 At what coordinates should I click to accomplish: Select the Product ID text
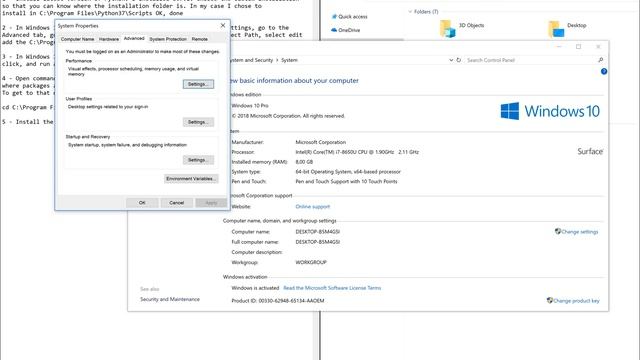pos(278,301)
